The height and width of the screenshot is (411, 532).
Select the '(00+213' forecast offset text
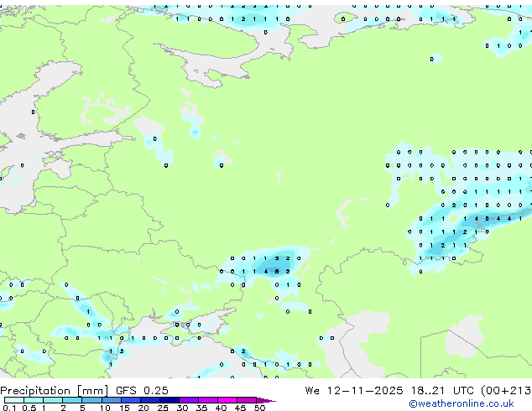pos(505,391)
